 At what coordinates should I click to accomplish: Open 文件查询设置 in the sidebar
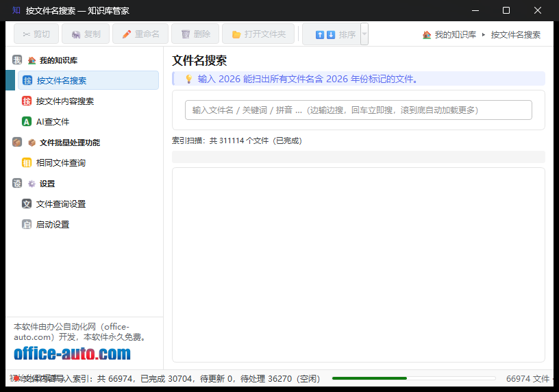pyautogui.click(x=60, y=204)
